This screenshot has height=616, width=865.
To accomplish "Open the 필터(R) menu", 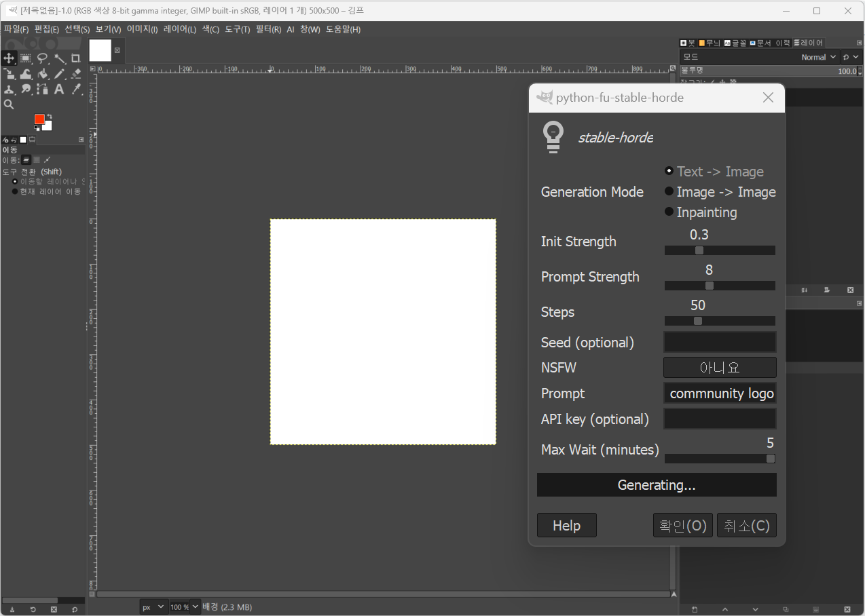I will (268, 29).
